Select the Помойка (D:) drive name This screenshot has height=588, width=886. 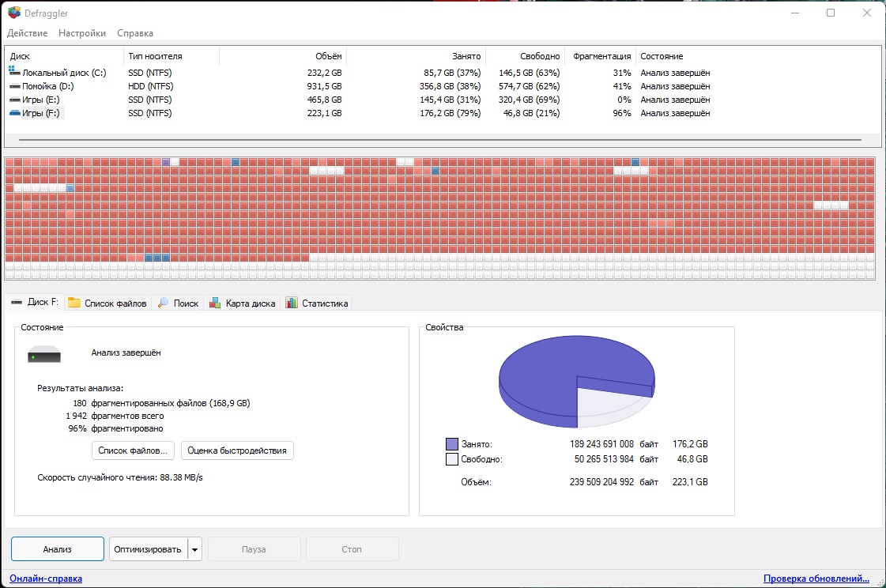[x=48, y=86]
